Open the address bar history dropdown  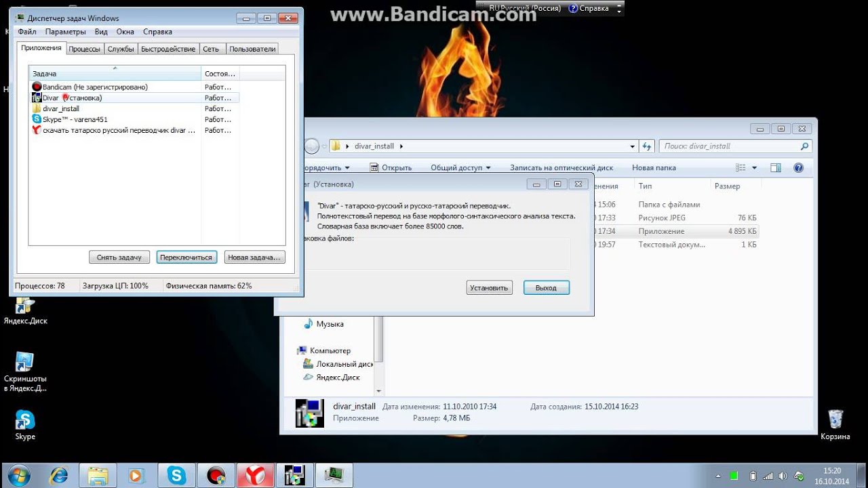[x=633, y=146]
